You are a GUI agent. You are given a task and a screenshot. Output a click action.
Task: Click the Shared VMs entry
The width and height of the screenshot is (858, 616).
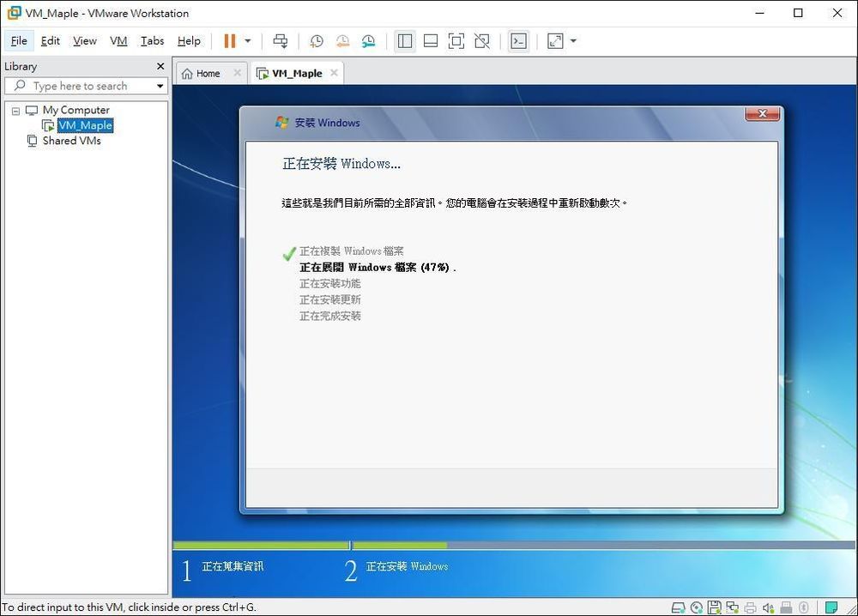pos(71,141)
